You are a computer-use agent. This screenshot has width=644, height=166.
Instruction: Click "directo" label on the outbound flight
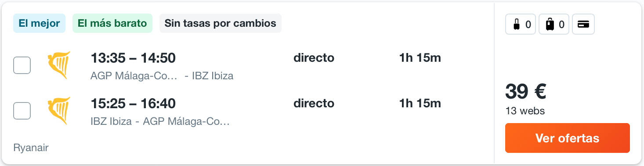click(x=314, y=58)
